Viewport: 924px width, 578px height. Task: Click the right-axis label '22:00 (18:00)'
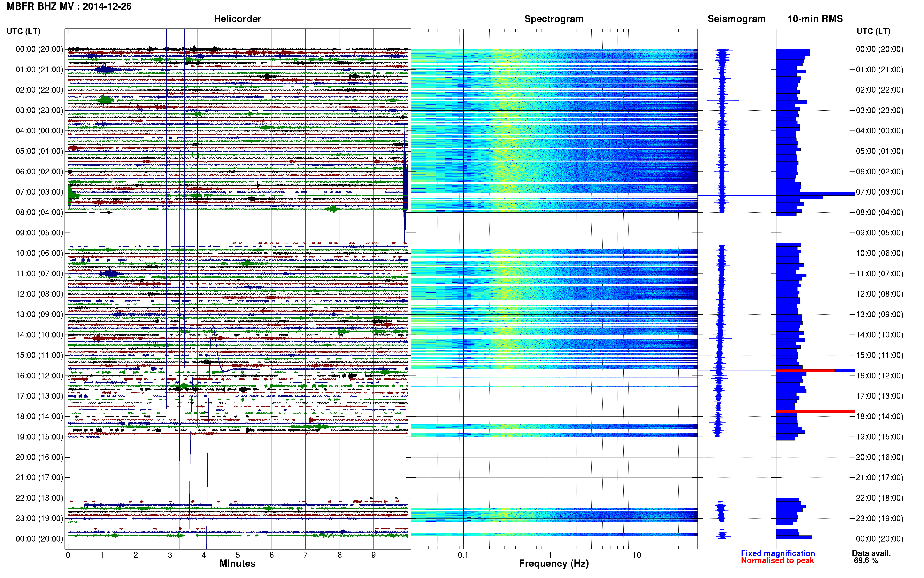tap(879, 498)
